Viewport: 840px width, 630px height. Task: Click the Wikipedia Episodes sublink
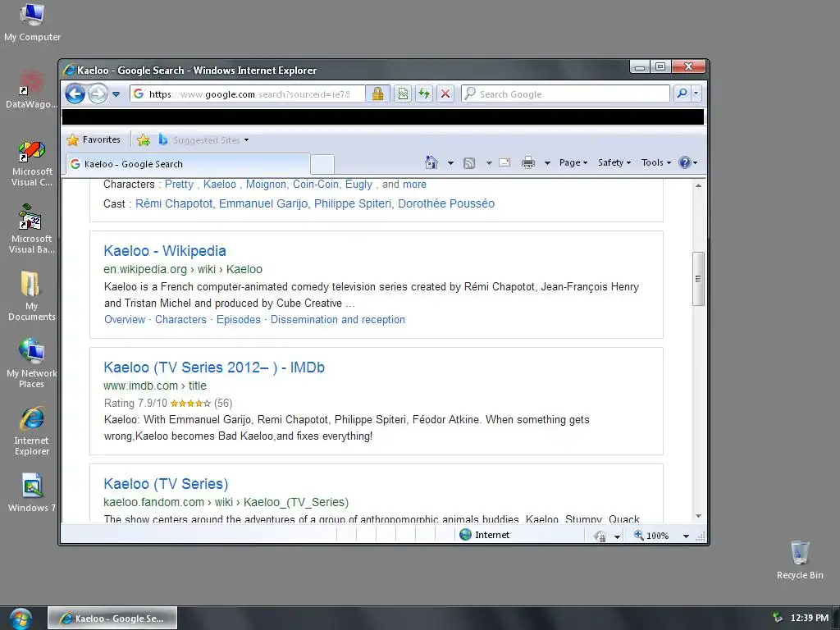pos(239,320)
